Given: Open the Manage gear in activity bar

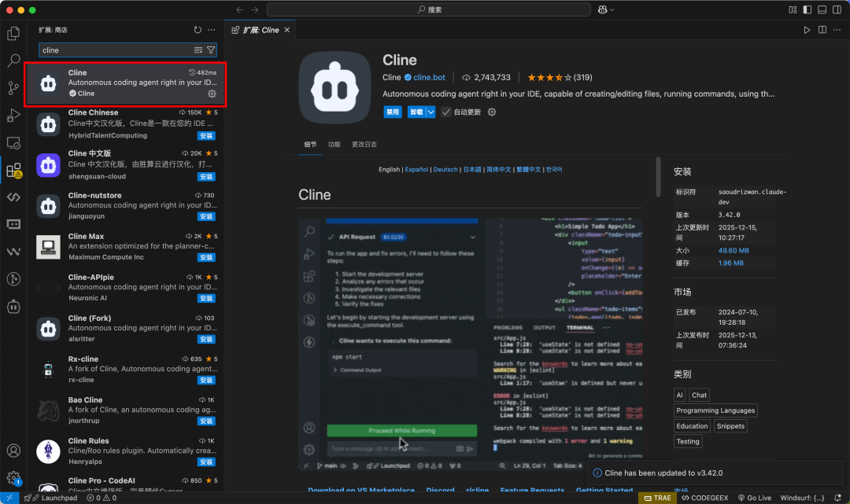Looking at the screenshot, I should [x=13, y=478].
